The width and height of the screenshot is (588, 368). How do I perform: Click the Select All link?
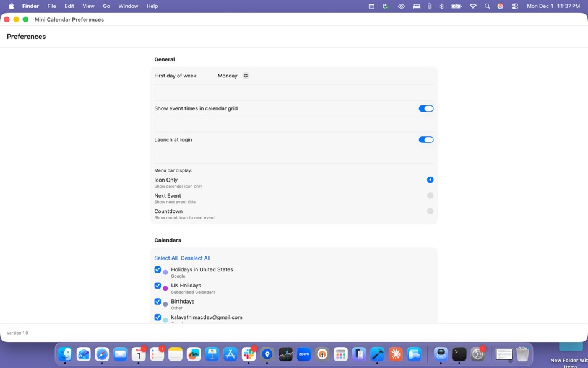click(x=165, y=258)
